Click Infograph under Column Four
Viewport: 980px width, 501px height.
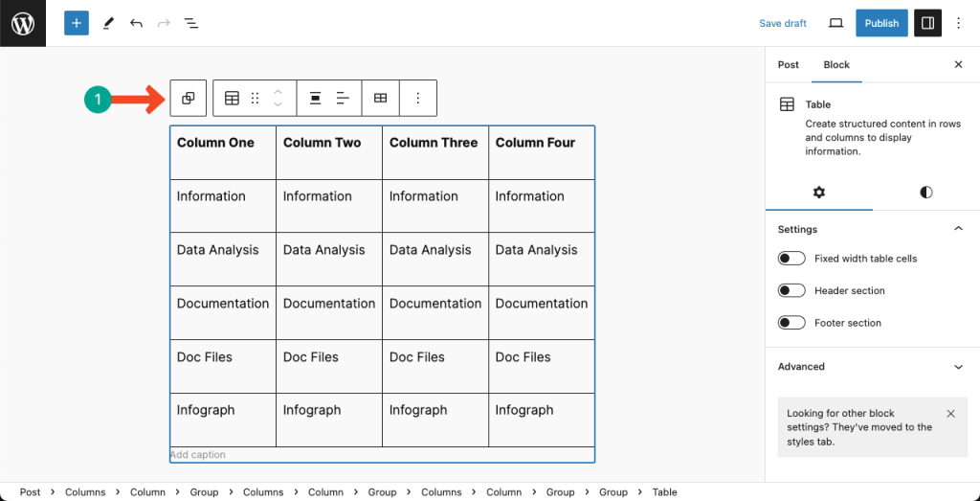[542, 420]
